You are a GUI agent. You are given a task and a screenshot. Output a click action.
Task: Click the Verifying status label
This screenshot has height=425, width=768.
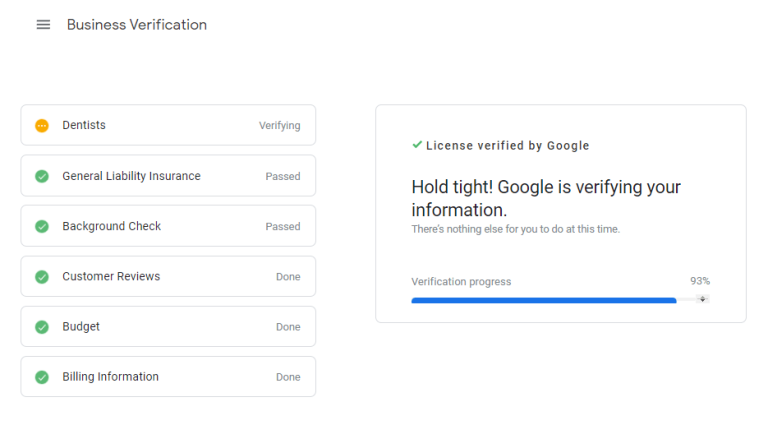(280, 126)
